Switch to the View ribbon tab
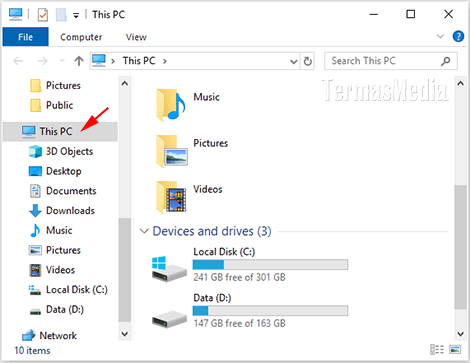Viewport: 470px width, 363px height. (x=136, y=37)
